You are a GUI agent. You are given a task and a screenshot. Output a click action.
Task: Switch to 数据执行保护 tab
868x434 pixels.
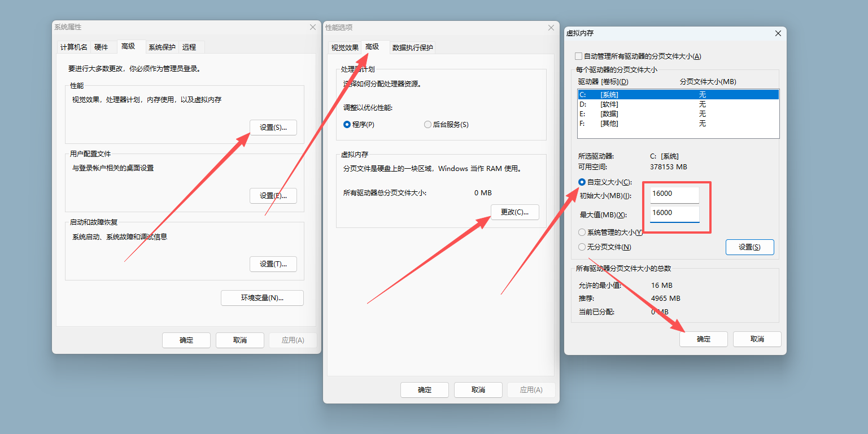point(412,48)
